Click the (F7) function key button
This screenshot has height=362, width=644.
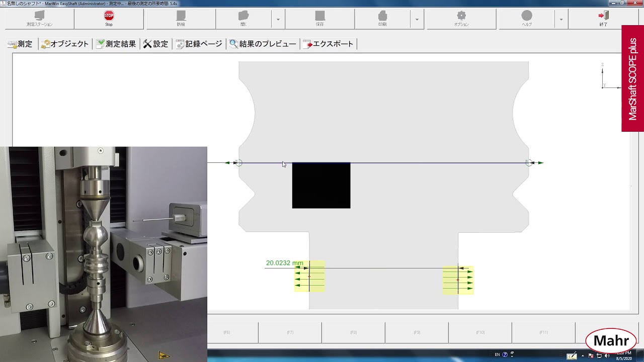(x=290, y=332)
